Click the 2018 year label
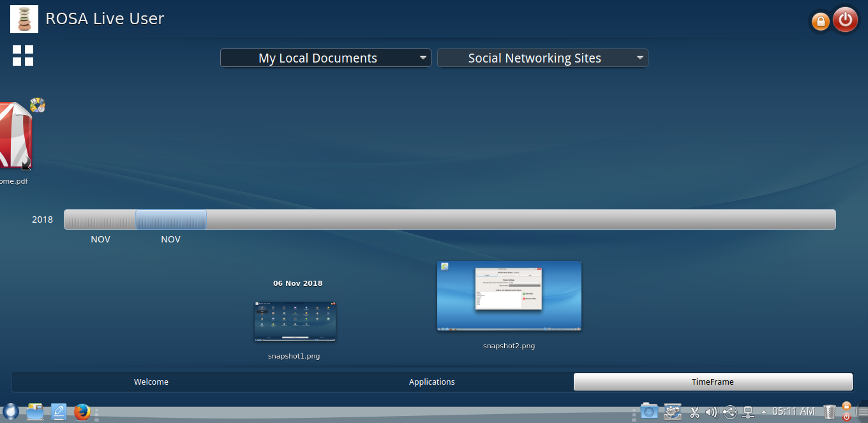Image resolution: width=868 pixels, height=423 pixels. [43, 219]
